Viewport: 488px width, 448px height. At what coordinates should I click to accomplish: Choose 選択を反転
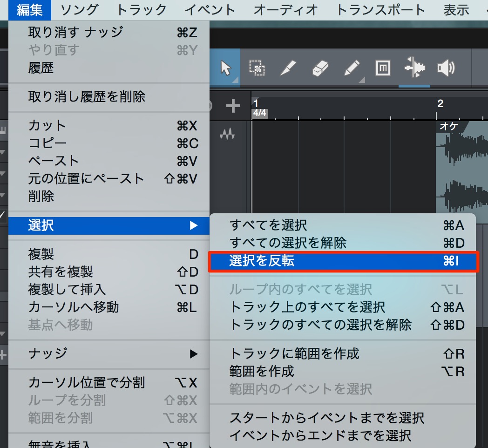tap(343, 261)
